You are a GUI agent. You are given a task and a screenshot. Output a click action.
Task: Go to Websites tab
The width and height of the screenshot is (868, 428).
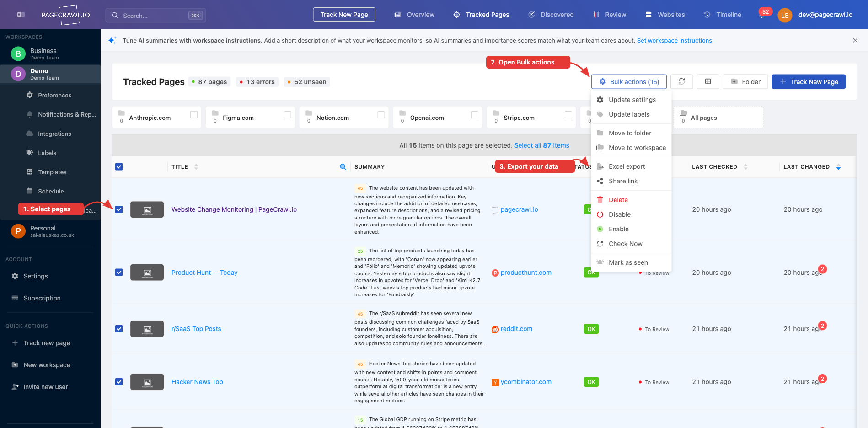coord(665,15)
